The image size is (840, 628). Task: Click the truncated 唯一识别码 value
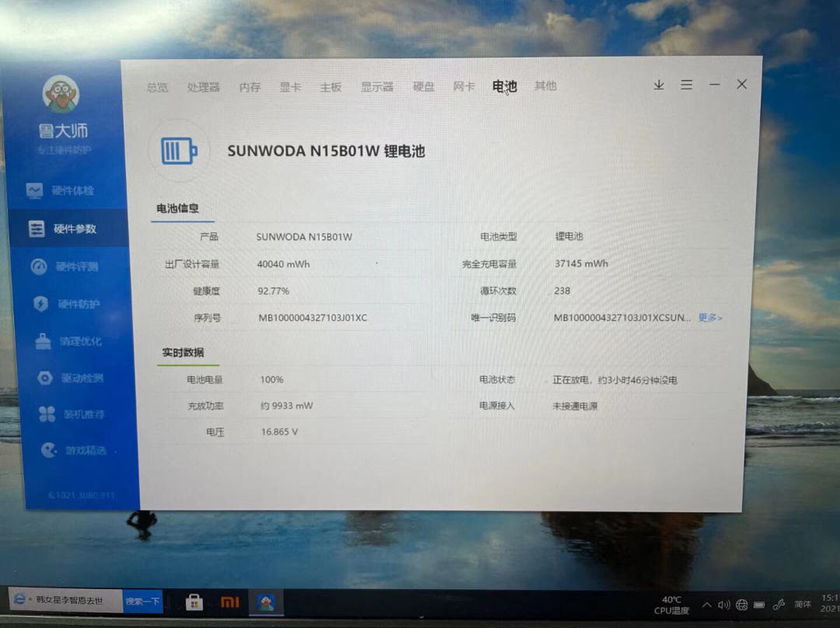point(622,317)
